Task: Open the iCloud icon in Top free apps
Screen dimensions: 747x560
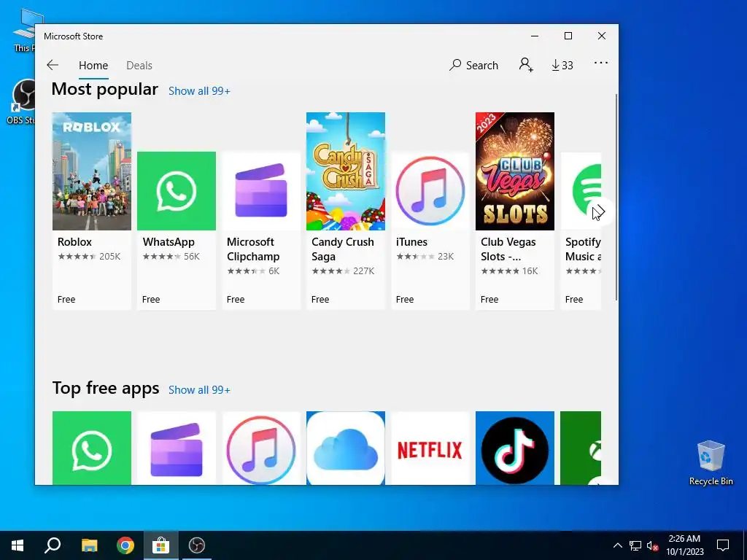Action: click(346, 448)
